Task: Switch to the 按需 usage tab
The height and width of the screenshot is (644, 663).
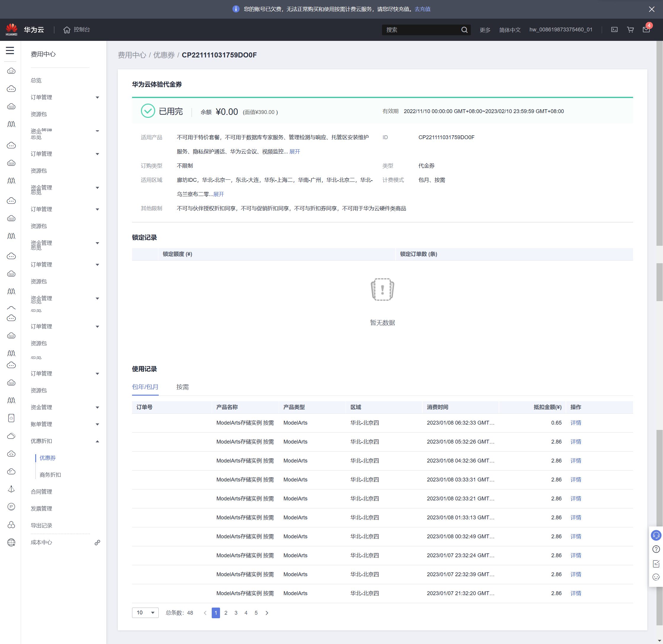Action: (x=182, y=387)
